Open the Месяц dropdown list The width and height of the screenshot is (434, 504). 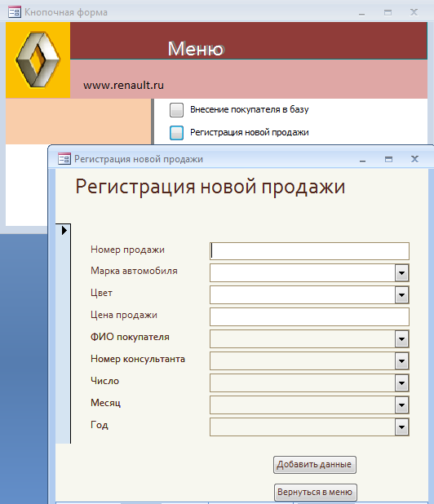[401, 405]
